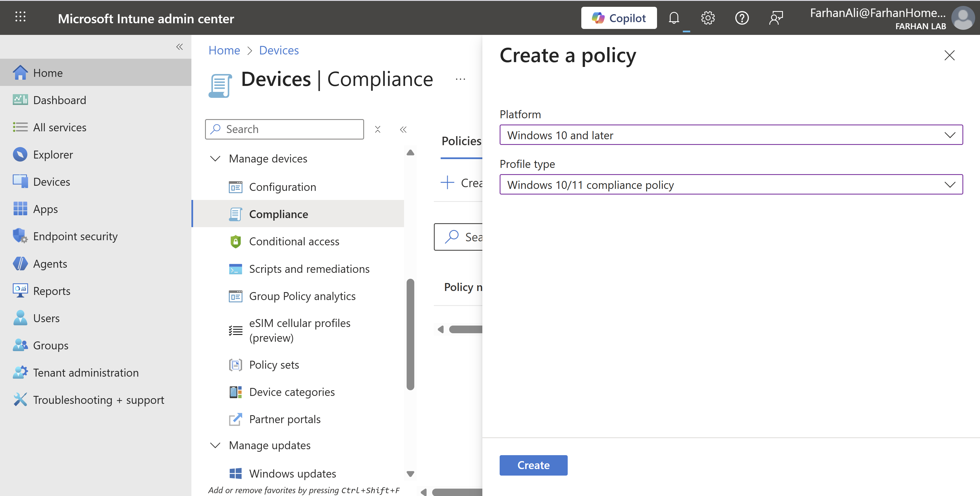
Task: Open the notifications bell icon
Action: pos(674,18)
